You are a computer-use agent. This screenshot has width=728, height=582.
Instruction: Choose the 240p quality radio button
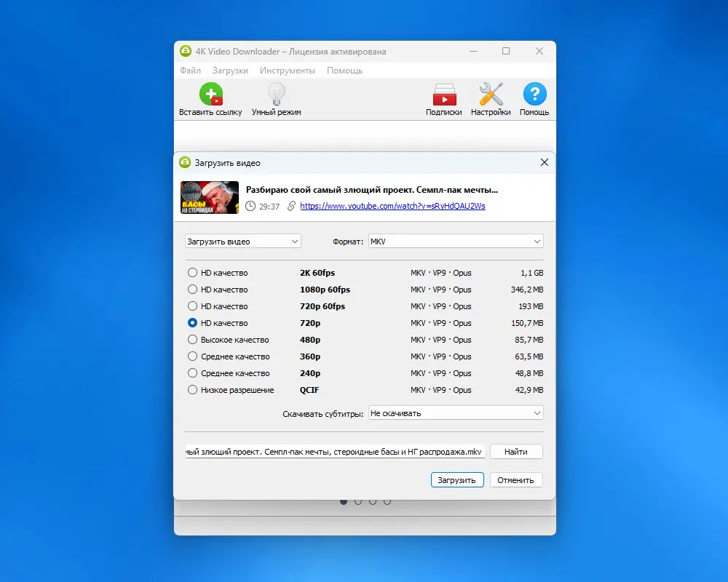coord(192,373)
